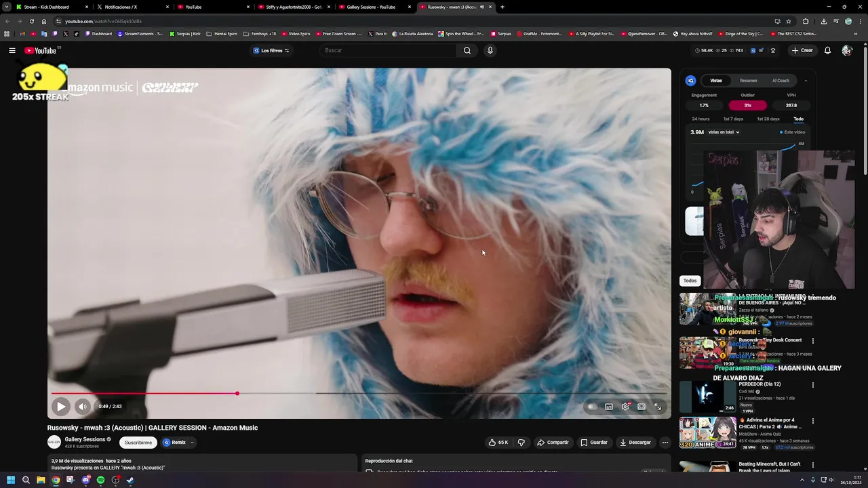
Task: Open more actions three-dot menu
Action: point(665,443)
